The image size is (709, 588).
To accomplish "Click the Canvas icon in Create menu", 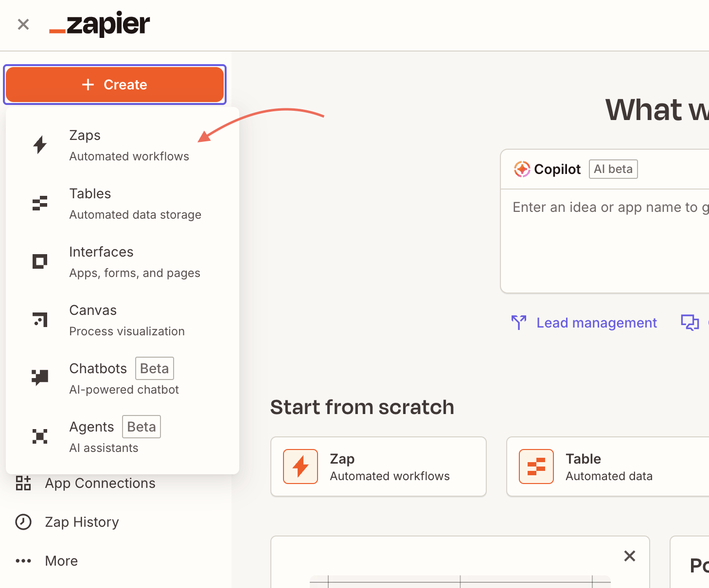I will [x=40, y=320].
